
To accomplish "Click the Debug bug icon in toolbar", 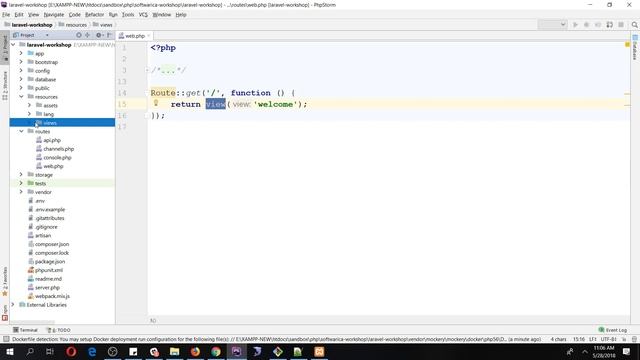I will tap(587, 25).
